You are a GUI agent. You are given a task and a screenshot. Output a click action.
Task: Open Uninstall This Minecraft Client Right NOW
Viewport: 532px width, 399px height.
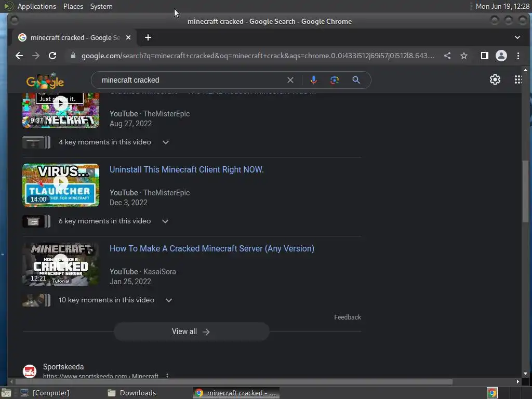[x=187, y=170]
